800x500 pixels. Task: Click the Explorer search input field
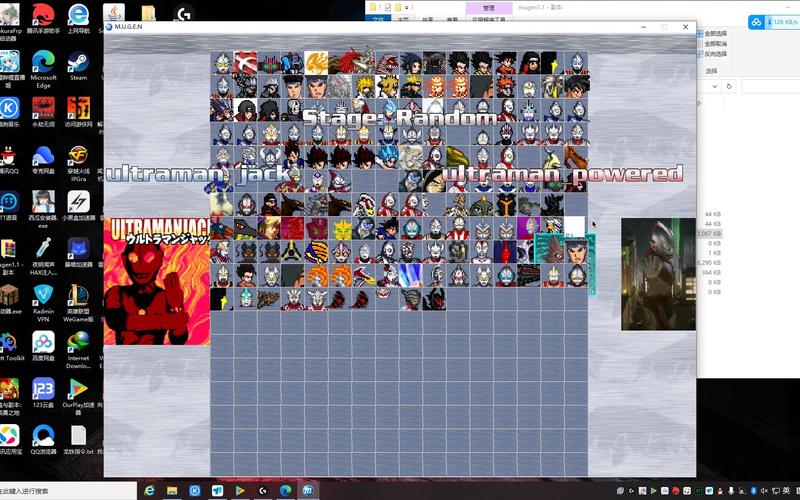(x=770, y=86)
